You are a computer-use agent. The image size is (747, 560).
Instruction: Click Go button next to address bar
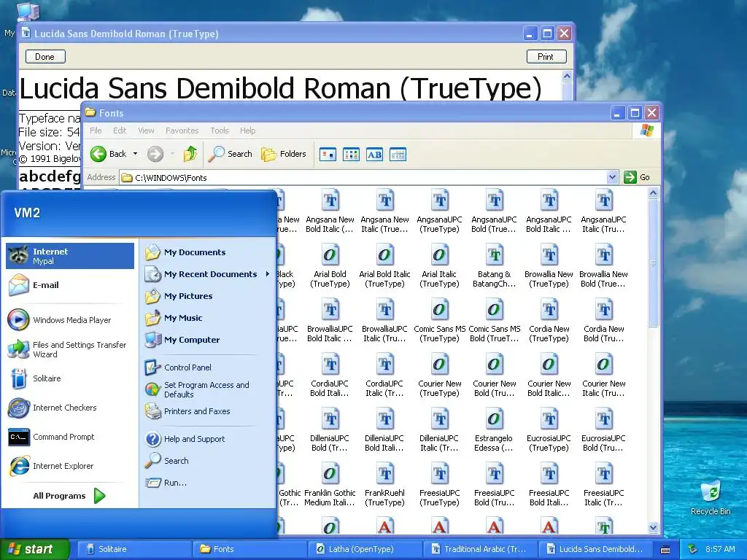tap(637, 177)
